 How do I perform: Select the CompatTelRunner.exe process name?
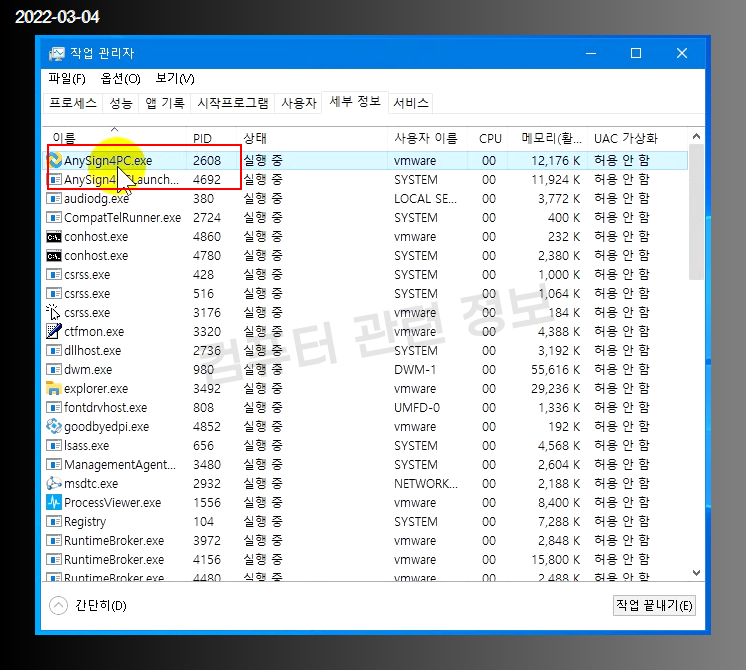point(123,218)
